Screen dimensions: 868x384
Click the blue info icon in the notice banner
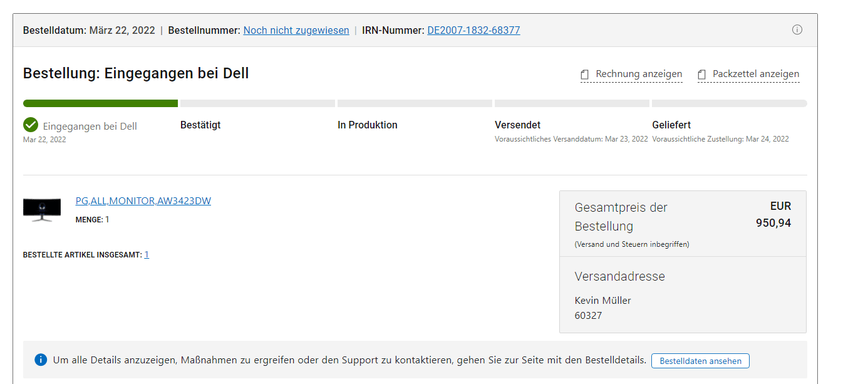41,360
